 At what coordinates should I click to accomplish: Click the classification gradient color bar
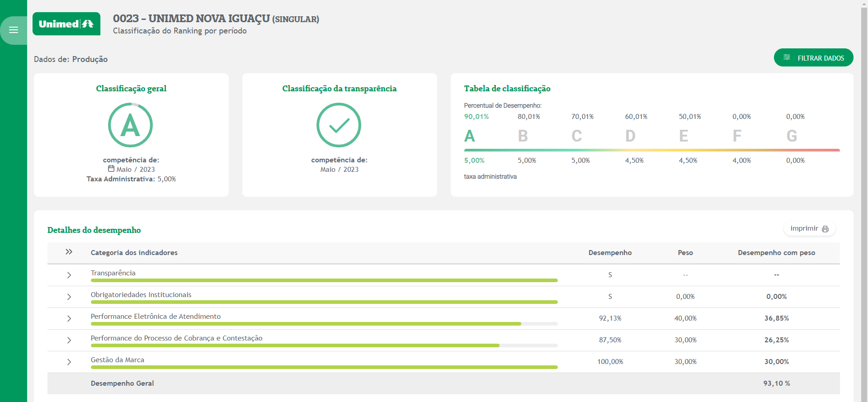tap(651, 150)
